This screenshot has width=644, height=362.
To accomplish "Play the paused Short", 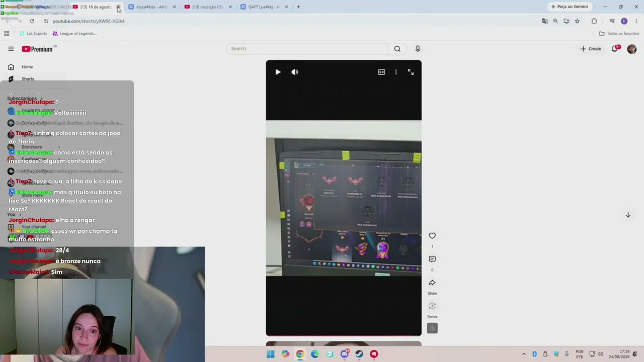I will 278,72.
